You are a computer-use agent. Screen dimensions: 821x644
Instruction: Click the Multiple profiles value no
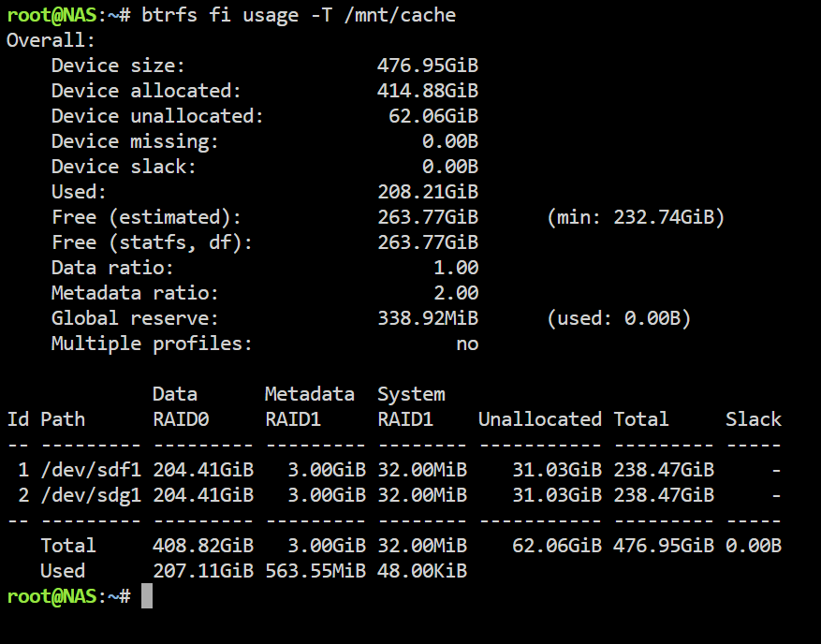click(467, 344)
